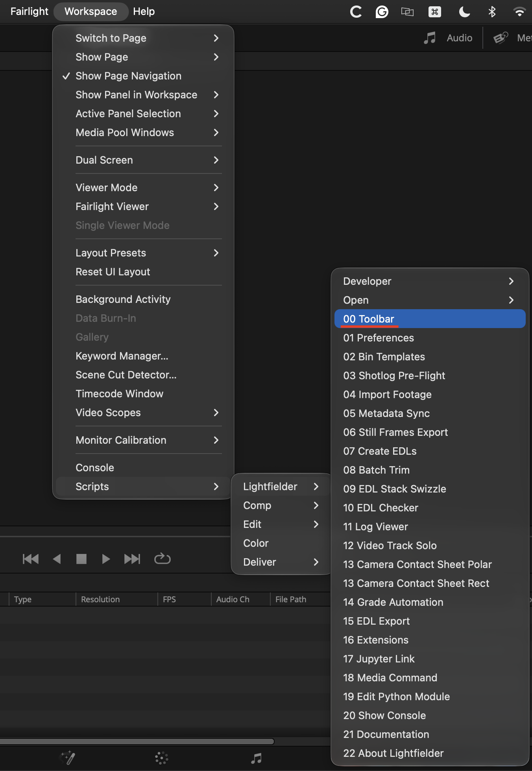Open Keyword Manager

(143, 356)
